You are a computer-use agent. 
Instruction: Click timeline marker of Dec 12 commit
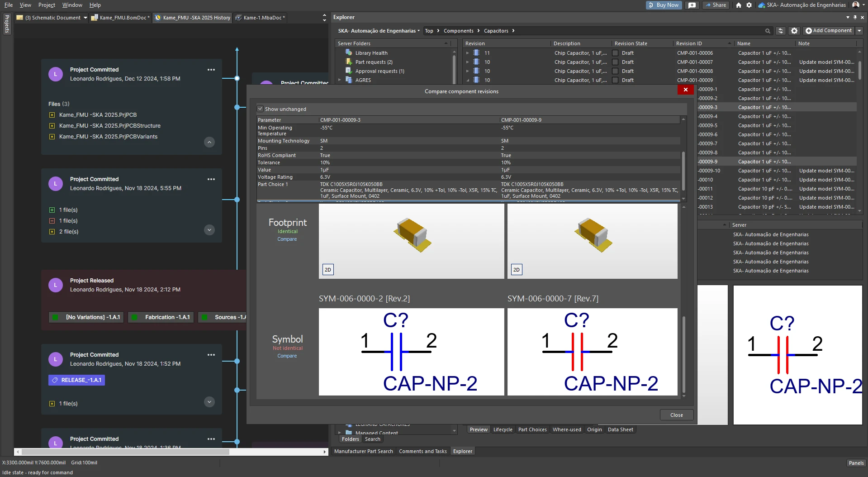237,78
